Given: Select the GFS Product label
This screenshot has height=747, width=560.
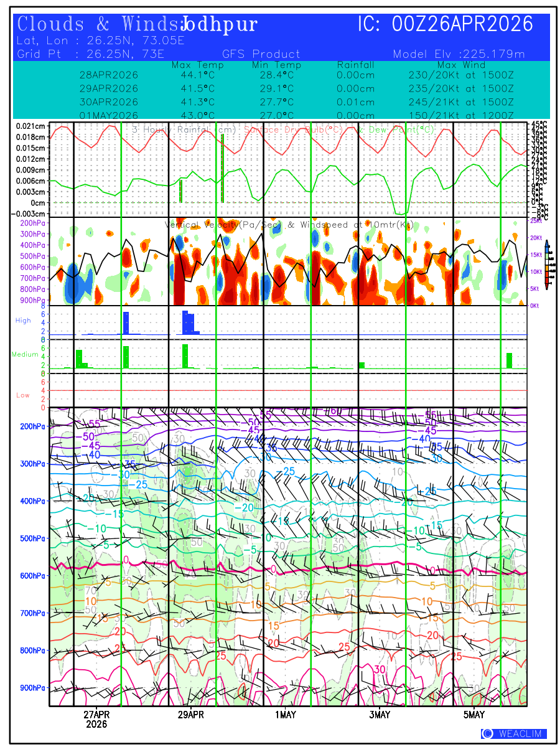Looking at the screenshot, I should point(261,54).
